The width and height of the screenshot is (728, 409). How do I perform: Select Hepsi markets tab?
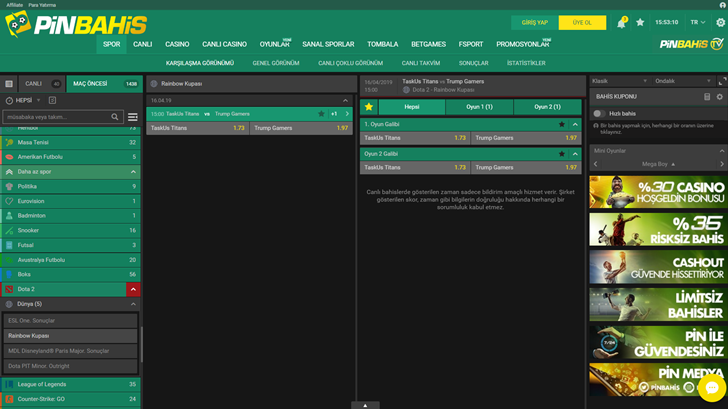point(412,107)
